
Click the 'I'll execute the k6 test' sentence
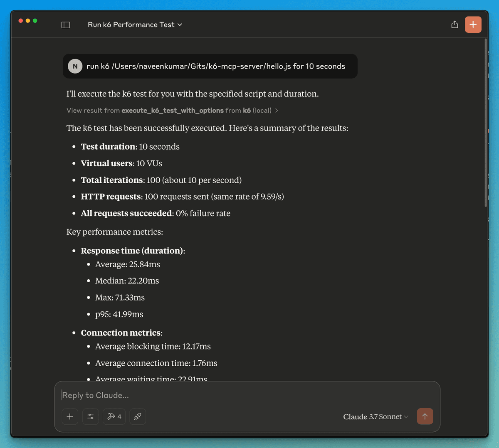[193, 94]
